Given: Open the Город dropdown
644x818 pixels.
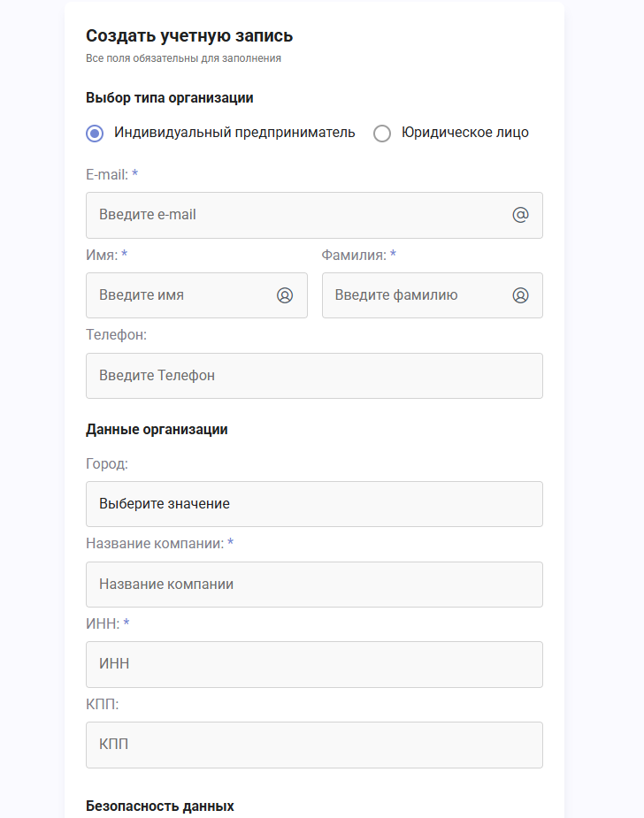Looking at the screenshot, I should 314,504.
